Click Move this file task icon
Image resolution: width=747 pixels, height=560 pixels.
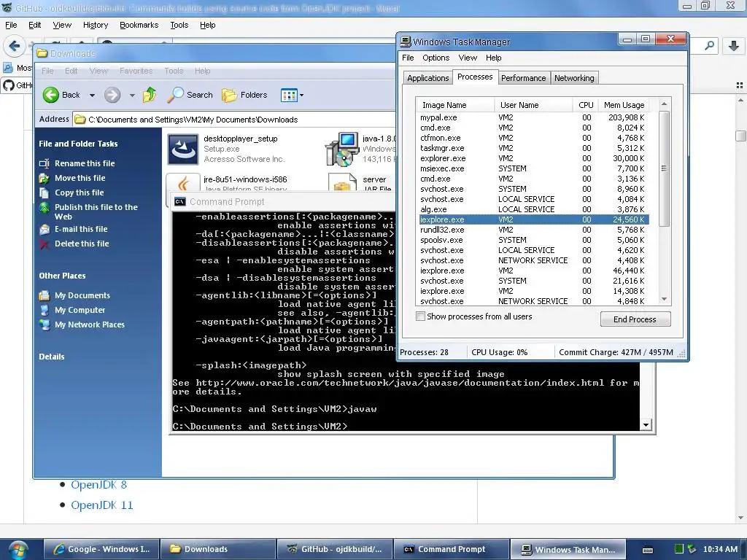click(x=44, y=178)
